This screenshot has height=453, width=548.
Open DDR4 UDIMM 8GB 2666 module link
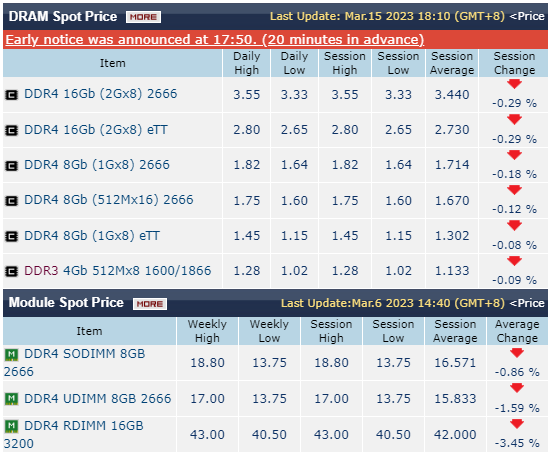point(98,398)
